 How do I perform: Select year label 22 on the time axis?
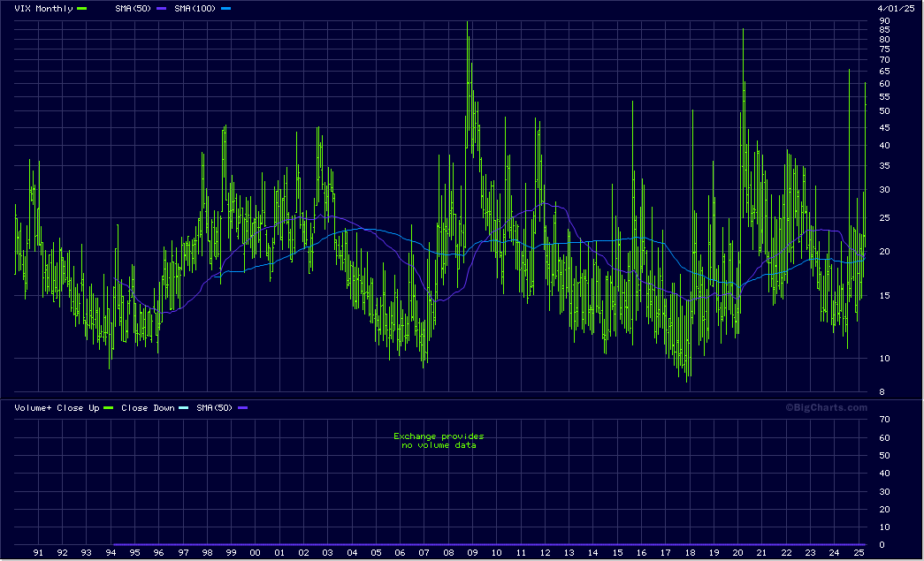point(787,552)
